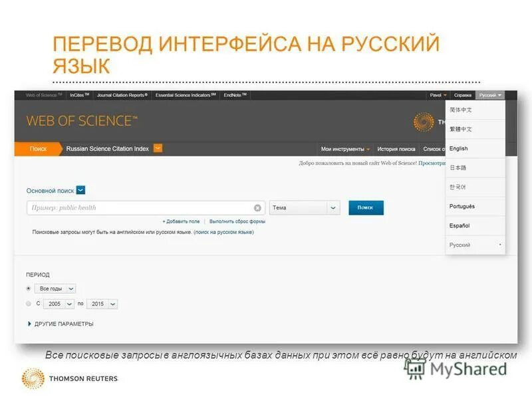Clear the search field using the x icon
532x399 pixels.
tap(257, 207)
